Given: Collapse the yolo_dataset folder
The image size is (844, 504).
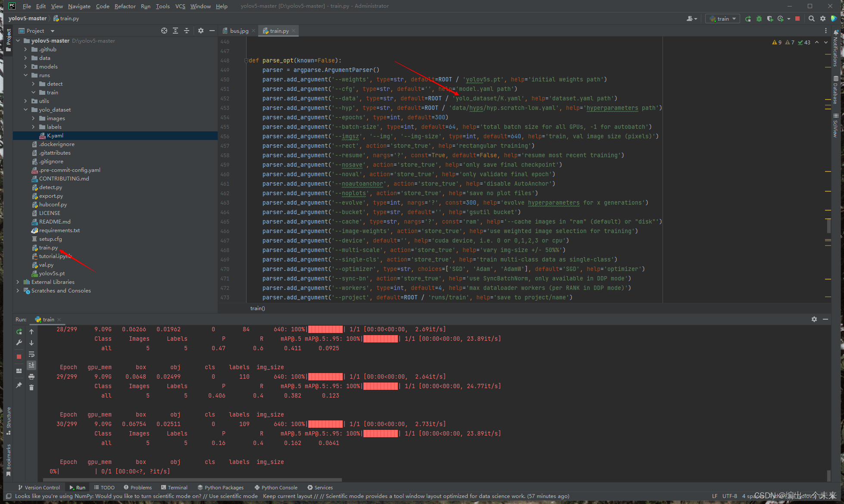Looking at the screenshot, I should 25,110.
